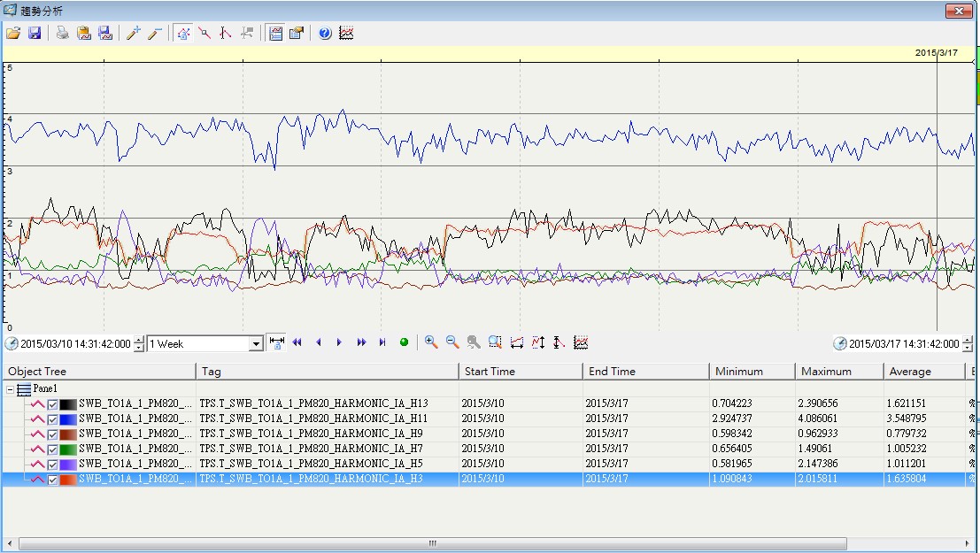Hide the HARMONIC_IA_H7 trend line
Viewport: 980px width, 553px height.
click(x=53, y=449)
